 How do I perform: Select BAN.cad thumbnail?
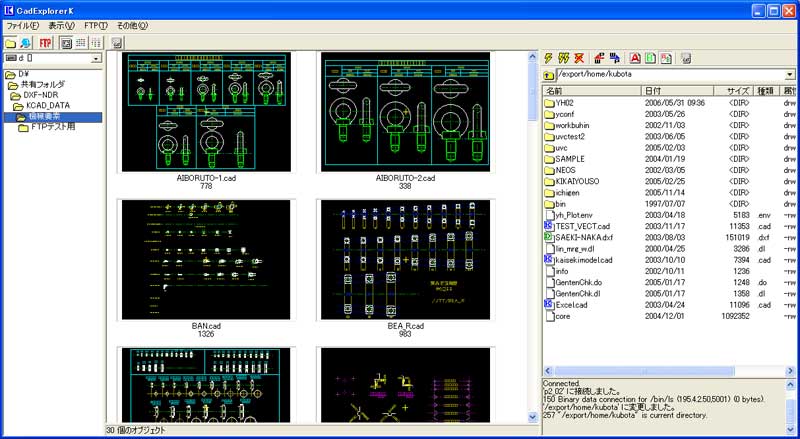coord(206,260)
